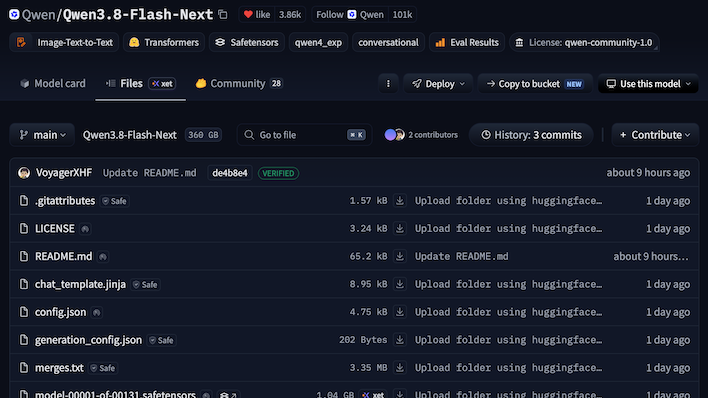Expand the Use this model dropdown
This screenshot has width=708, height=398.
click(x=648, y=84)
